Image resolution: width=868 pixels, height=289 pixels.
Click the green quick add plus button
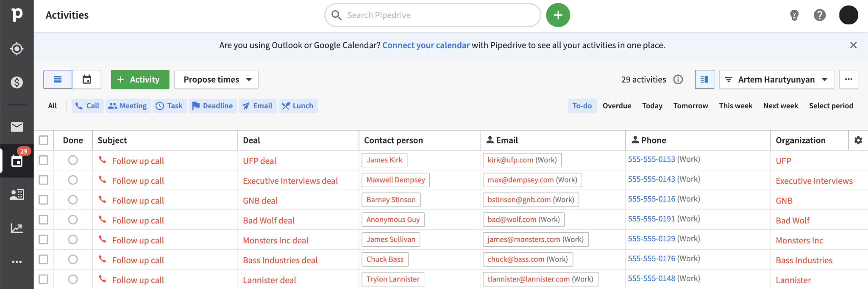(x=558, y=15)
